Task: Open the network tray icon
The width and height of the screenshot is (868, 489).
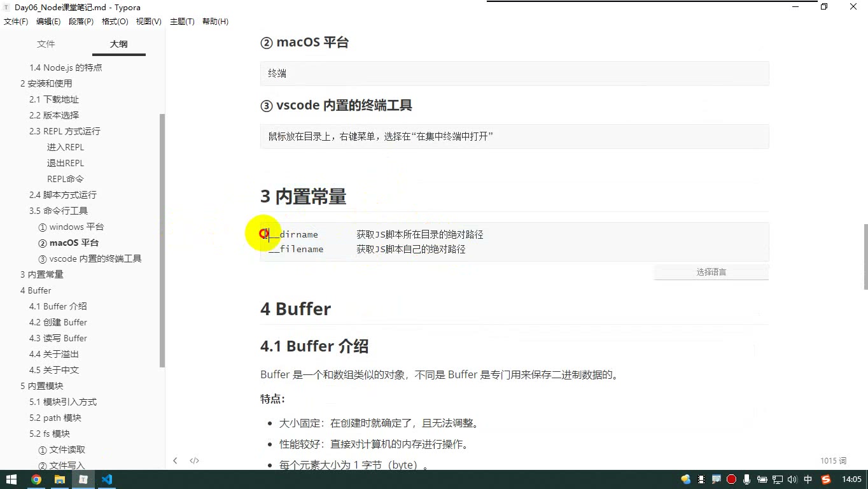Action: coord(778,479)
